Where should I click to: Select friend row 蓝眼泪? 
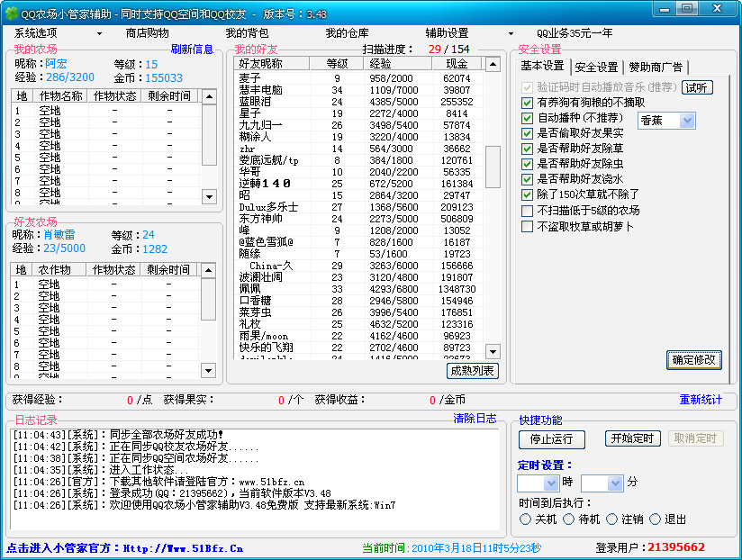(359, 102)
